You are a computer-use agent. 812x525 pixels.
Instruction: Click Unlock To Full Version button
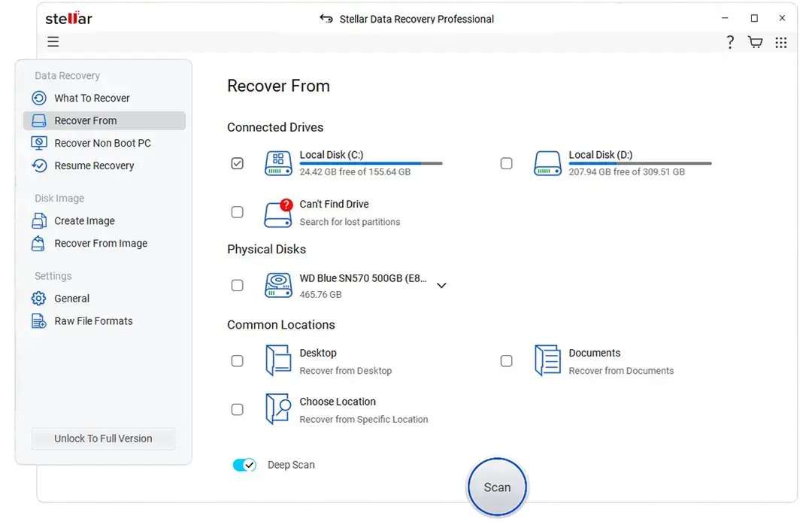coord(103,439)
